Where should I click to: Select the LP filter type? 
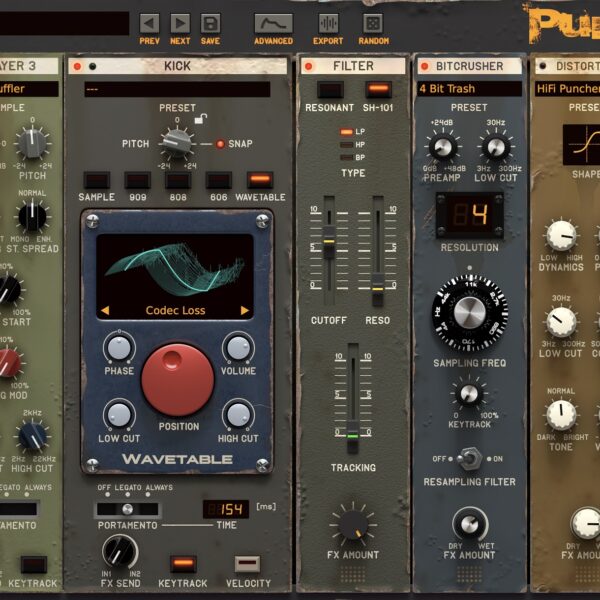coord(346,132)
